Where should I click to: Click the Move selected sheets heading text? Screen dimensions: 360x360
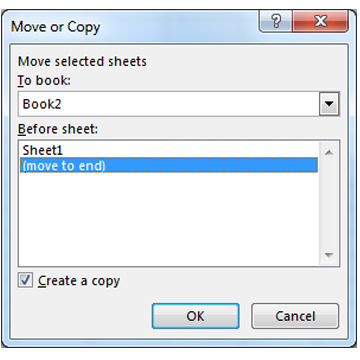tap(82, 62)
